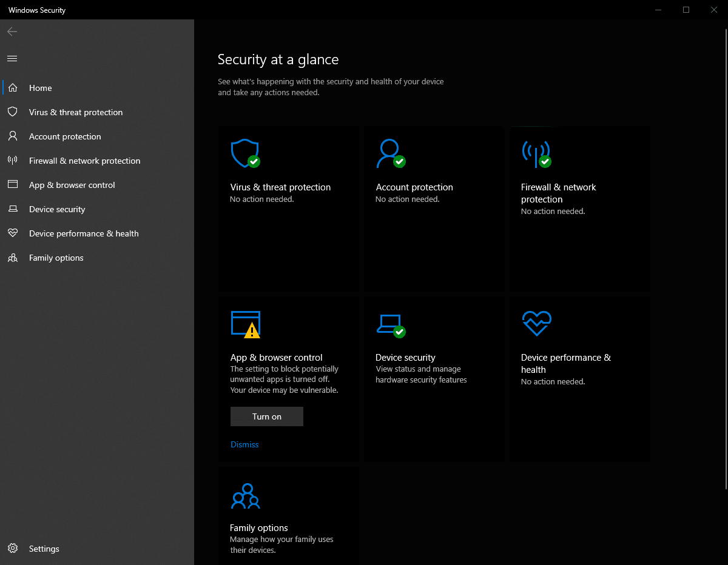The width and height of the screenshot is (728, 565).
Task: Select the Firewall & network protection icon
Action: tap(13, 161)
